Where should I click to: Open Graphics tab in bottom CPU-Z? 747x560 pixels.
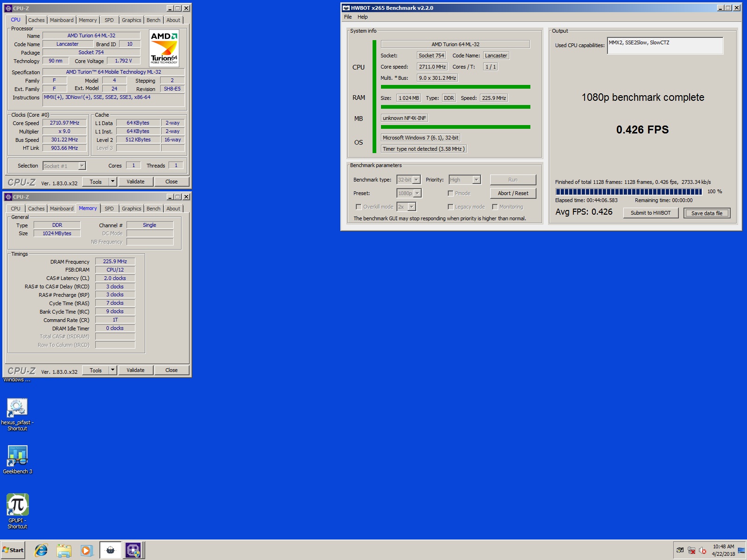click(131, 209)
